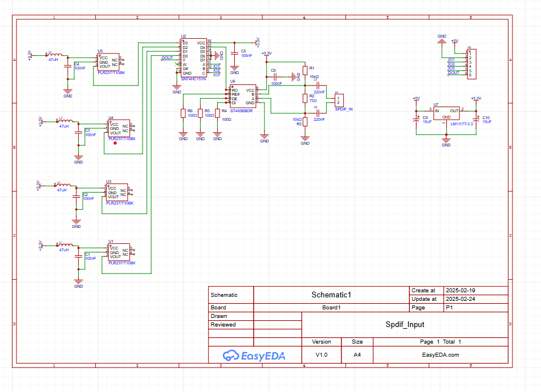The image size is (541, 392).
Task: Click the no-connect X marker on pin W
Action: tap(177, 64)
